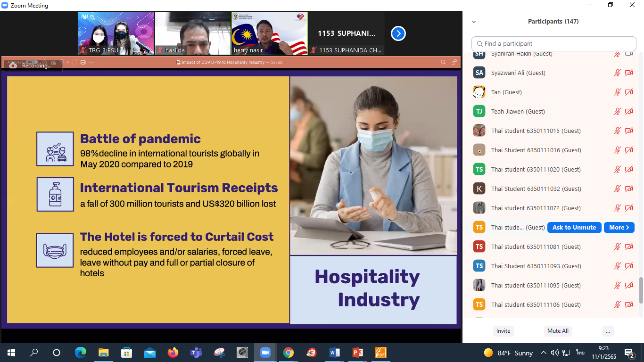
Task: Open File Explorer from the taskbar
Action: tap(104, 353)
